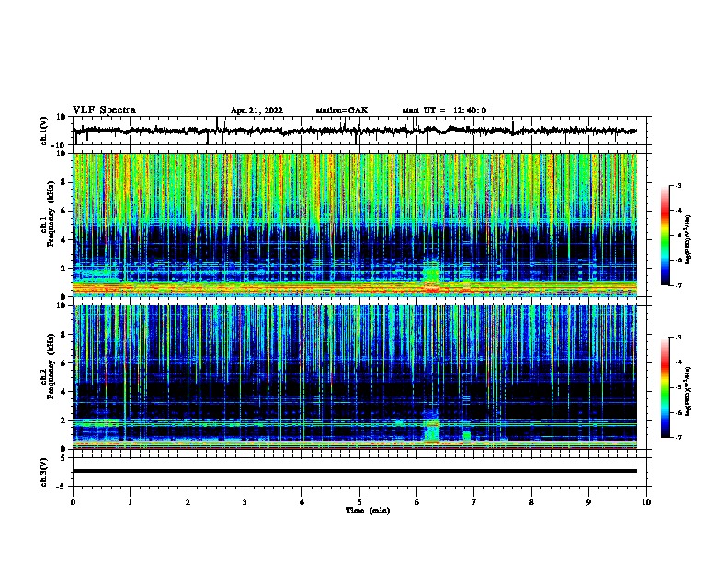Click the ch.1 spectrogram color bar
Image resolution: width=728 pixels, height=563 pixels.
(665, 236)
